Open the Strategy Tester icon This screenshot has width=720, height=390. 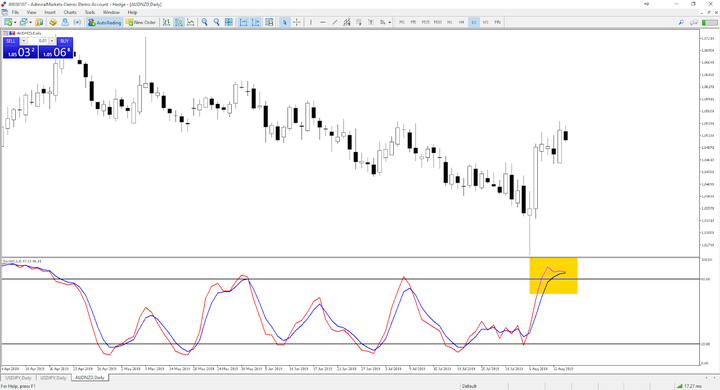pyautogui.click(x=77, y=22)
